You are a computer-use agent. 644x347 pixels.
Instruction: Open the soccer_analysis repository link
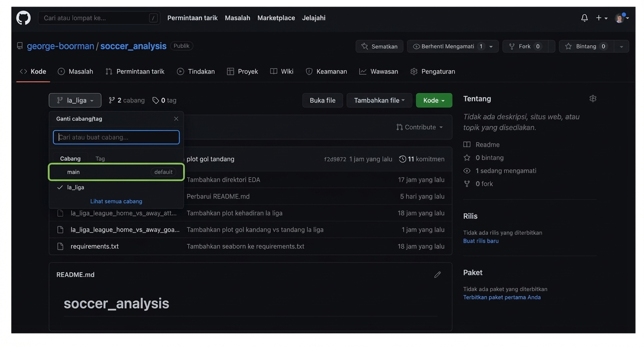[x=133, y=46]
